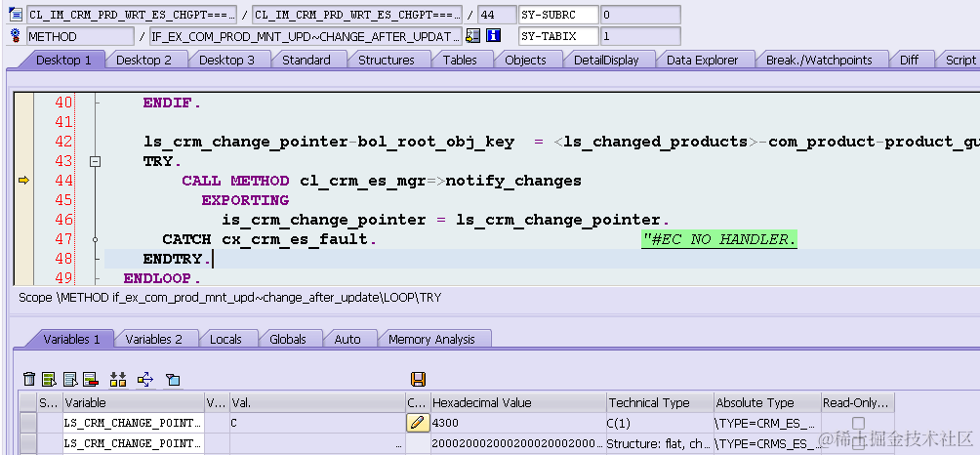Select first LS_CRM_CHANGE_POINT variable row selector
The width and height of the screenshot is (980, 455).
point(28,423)
